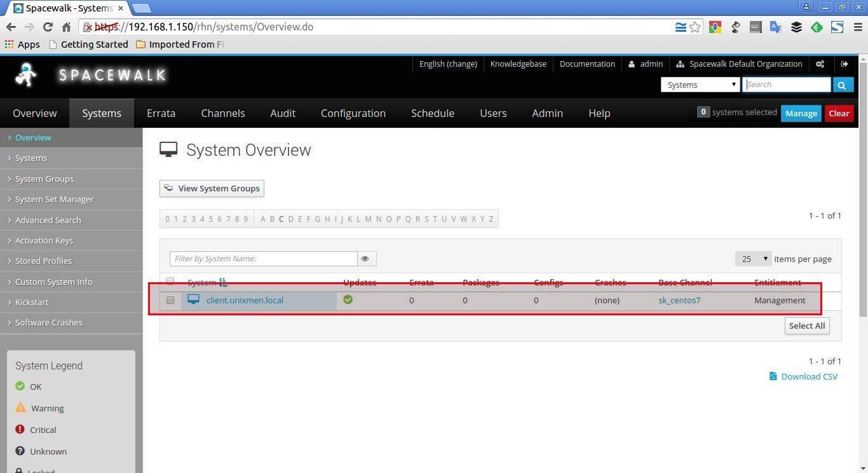Screen dimensions: 868x473
Task: Expand System Set Manager sidebar item
Action: pos(71,199)
